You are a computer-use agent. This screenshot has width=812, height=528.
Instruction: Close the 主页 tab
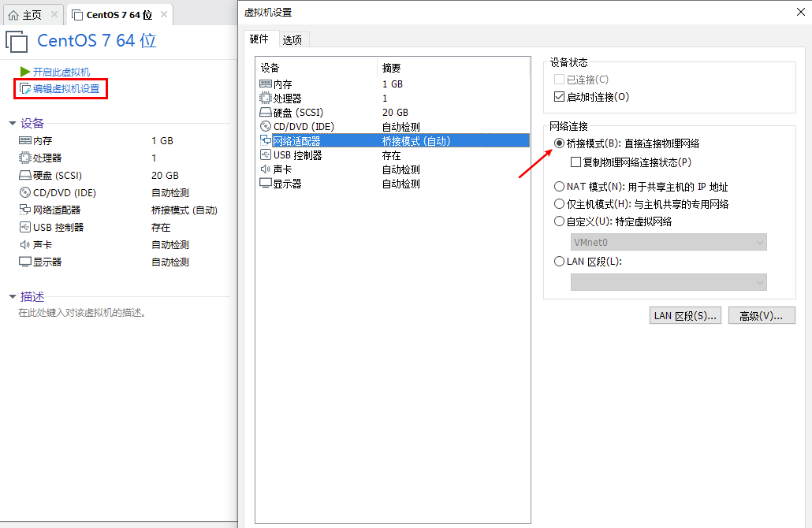point(54,14)
